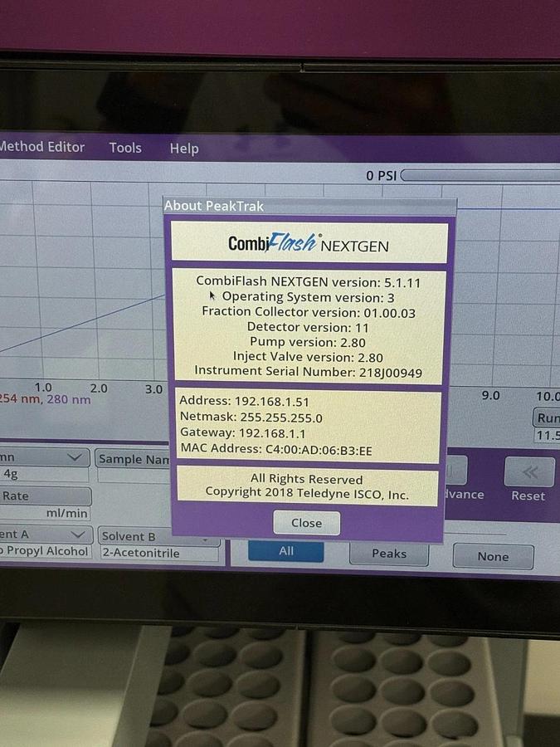Select the All fractions button
560x747 pixels.
coord(285,551)
